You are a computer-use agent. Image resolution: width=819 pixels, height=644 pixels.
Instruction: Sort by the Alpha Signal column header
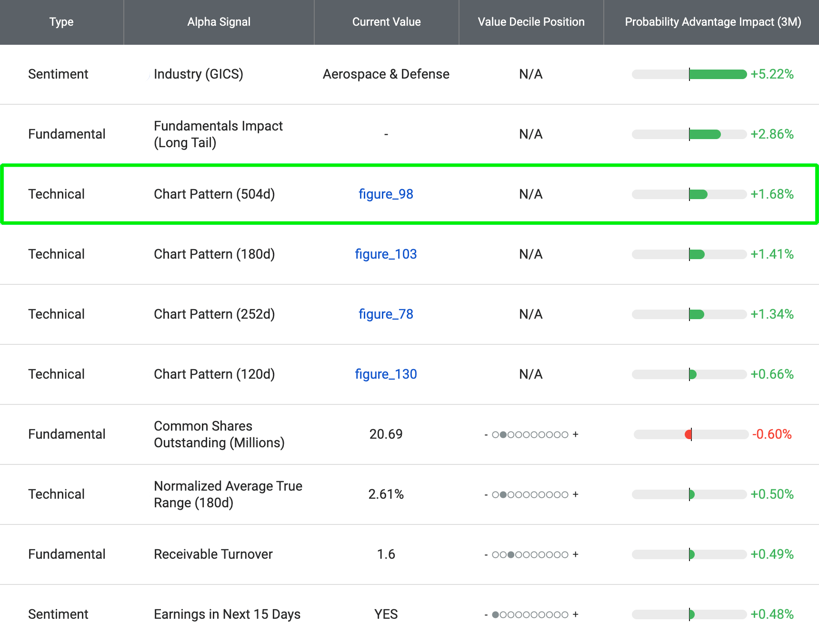(x=219, y=21)
